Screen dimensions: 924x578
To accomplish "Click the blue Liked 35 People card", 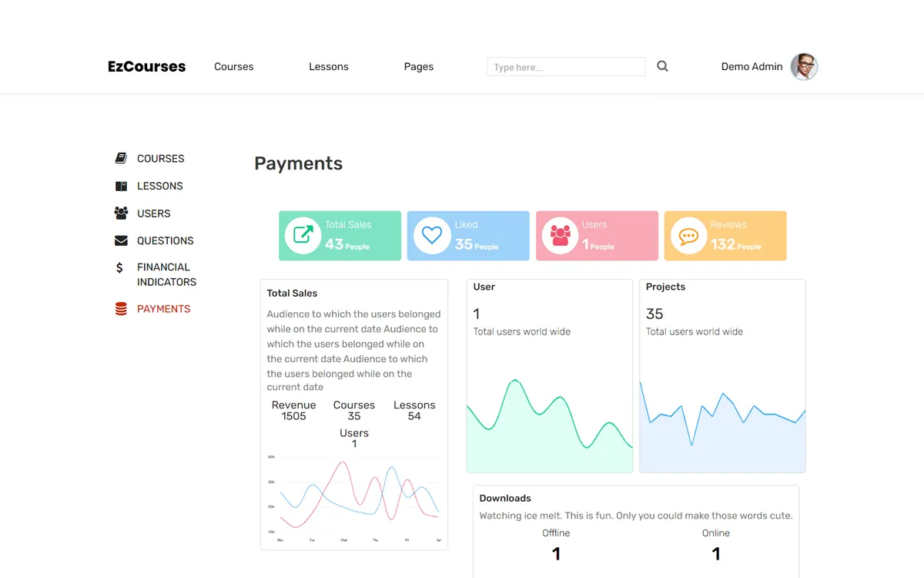I will click(468, 236).
